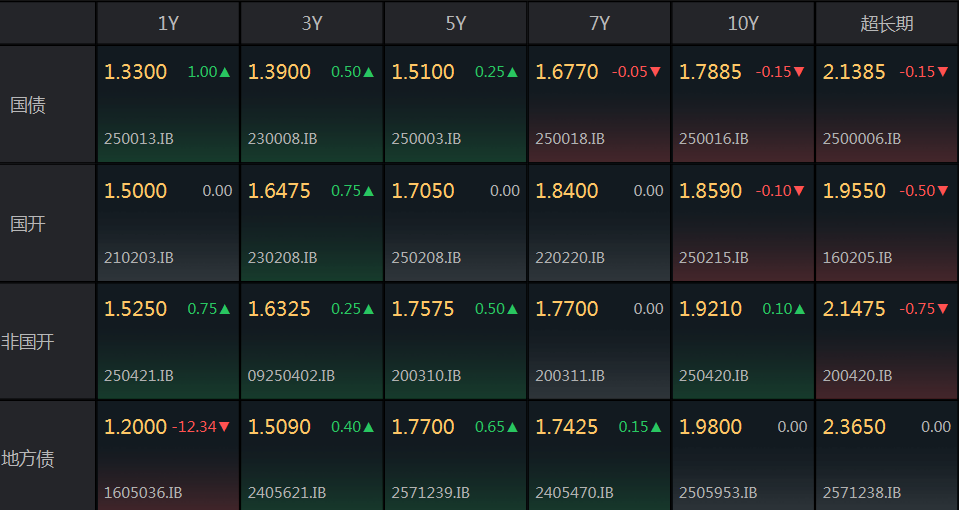Select the 地方债 row label
This screenshot has width=959, height=510.
click(x=28, y=459)
